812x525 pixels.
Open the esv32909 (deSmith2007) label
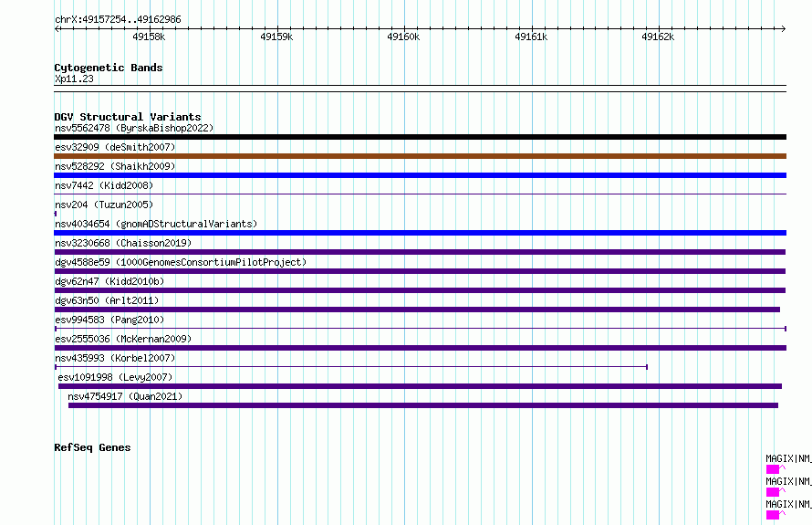(x=115, y=147)
